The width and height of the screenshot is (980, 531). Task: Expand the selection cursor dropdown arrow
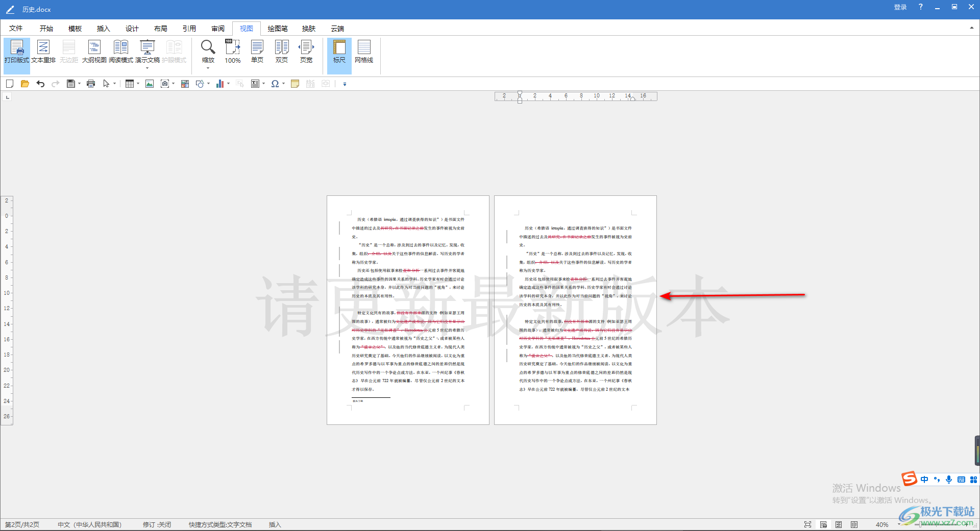(114, 84)
